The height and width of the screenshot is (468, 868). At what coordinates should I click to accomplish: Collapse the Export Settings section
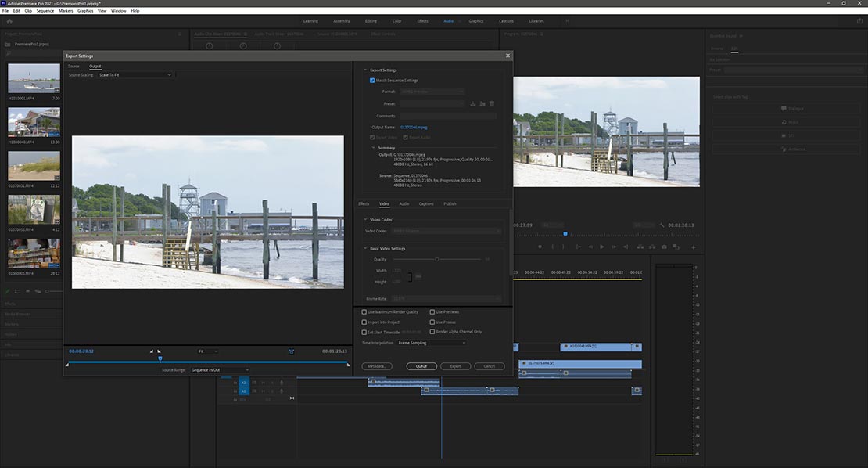pyautogui.click(x=365, y=70)
